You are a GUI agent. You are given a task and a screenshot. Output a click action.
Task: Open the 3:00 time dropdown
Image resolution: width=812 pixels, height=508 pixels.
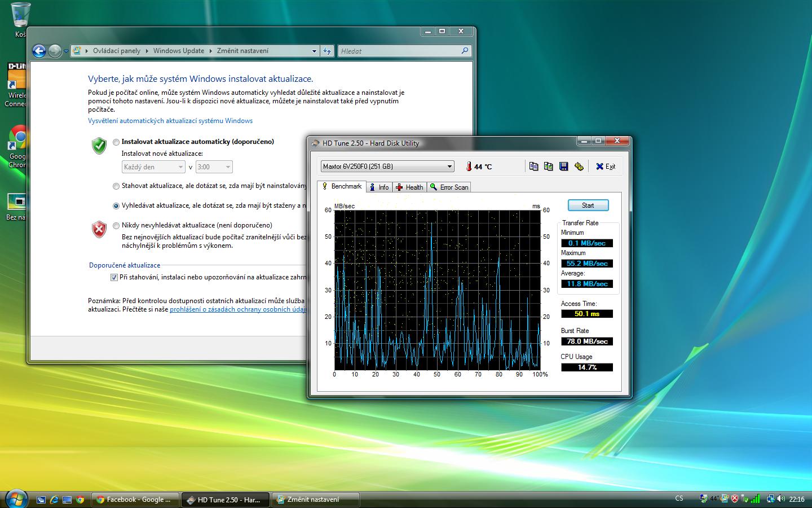coord(214,167)
